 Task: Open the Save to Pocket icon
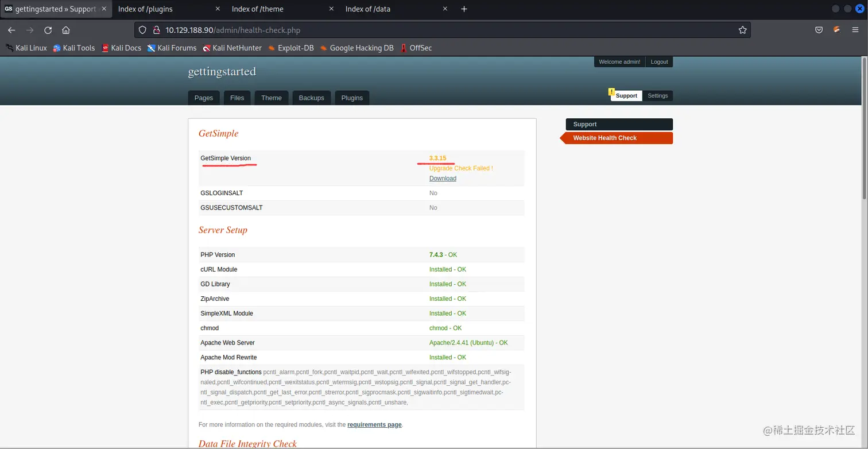coord(819,30)
